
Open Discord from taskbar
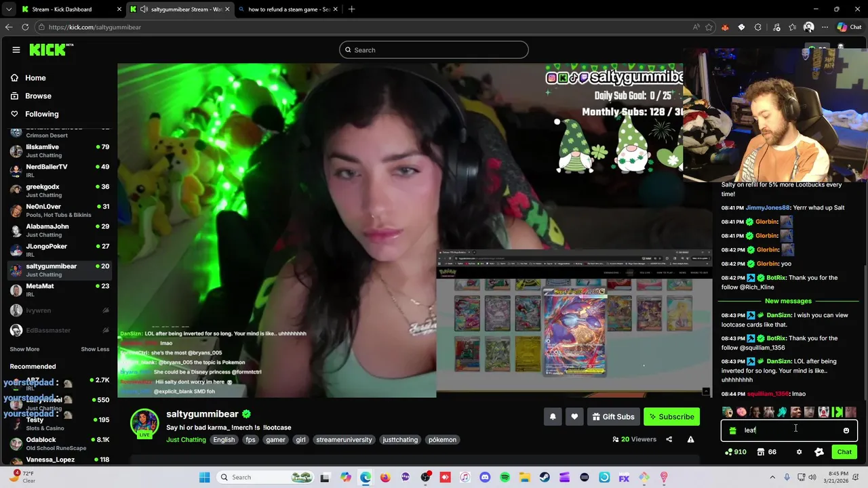pyautogui.click(x=485, y=477)
